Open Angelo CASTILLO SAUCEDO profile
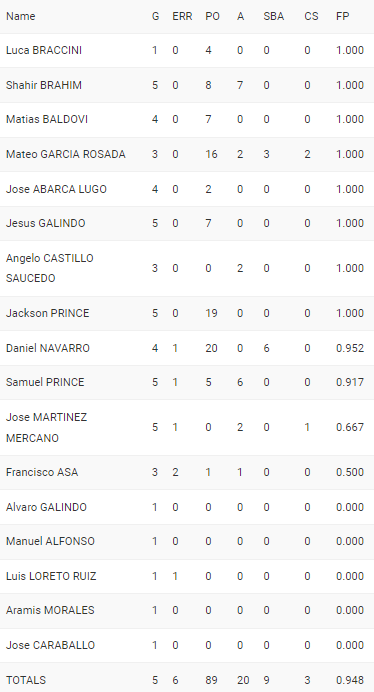374x692 pixels. point(49,268)
